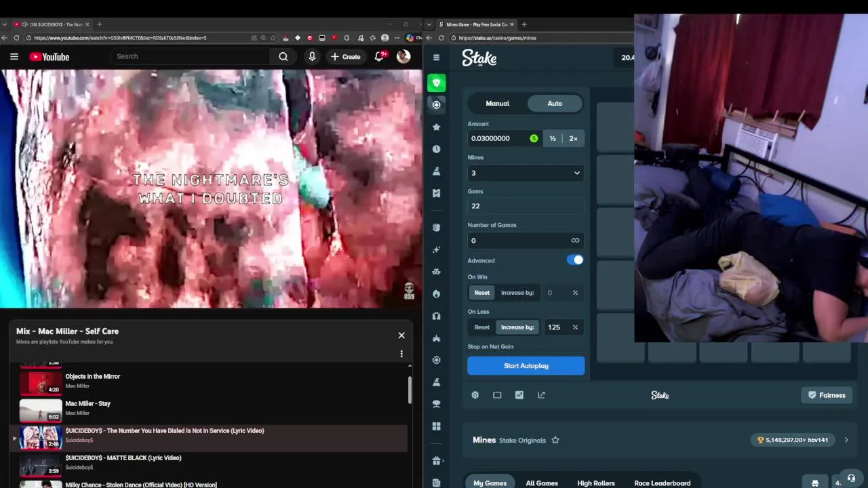Open YouTube browser tab list dropdown arrow
This screenshot has height=488, width=868.
click(x=5, y=24)
